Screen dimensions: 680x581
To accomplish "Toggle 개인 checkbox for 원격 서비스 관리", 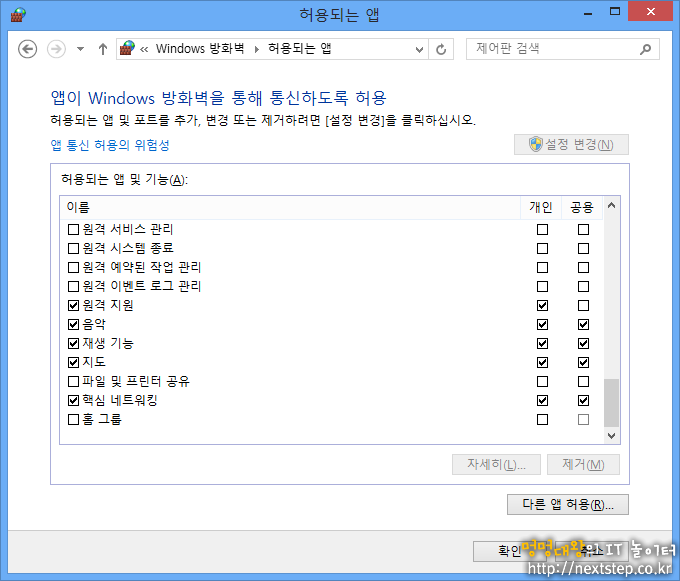I will click(x=542, y=229).
